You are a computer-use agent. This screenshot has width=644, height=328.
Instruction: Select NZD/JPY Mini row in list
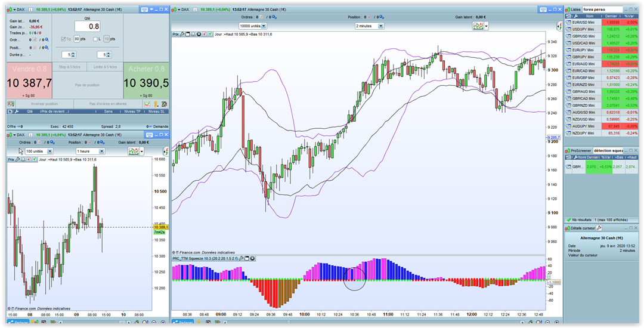tap(601, 133)
